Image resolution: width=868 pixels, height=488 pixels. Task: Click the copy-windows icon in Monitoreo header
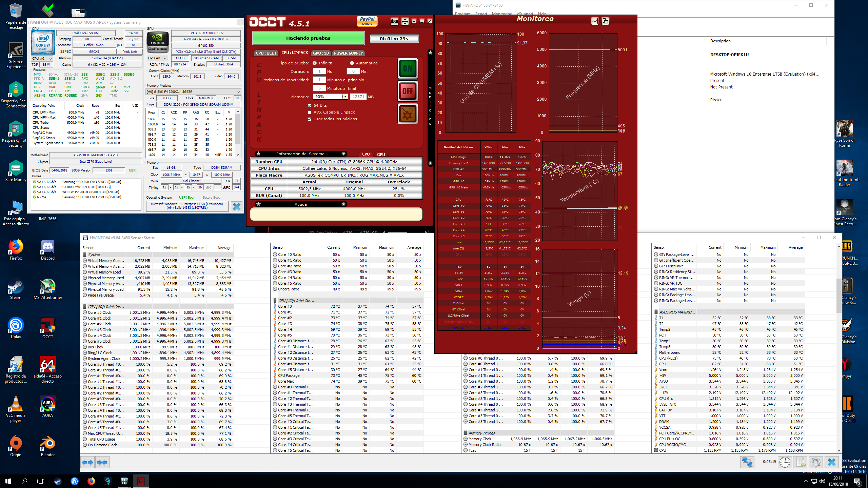click(605, 21)
